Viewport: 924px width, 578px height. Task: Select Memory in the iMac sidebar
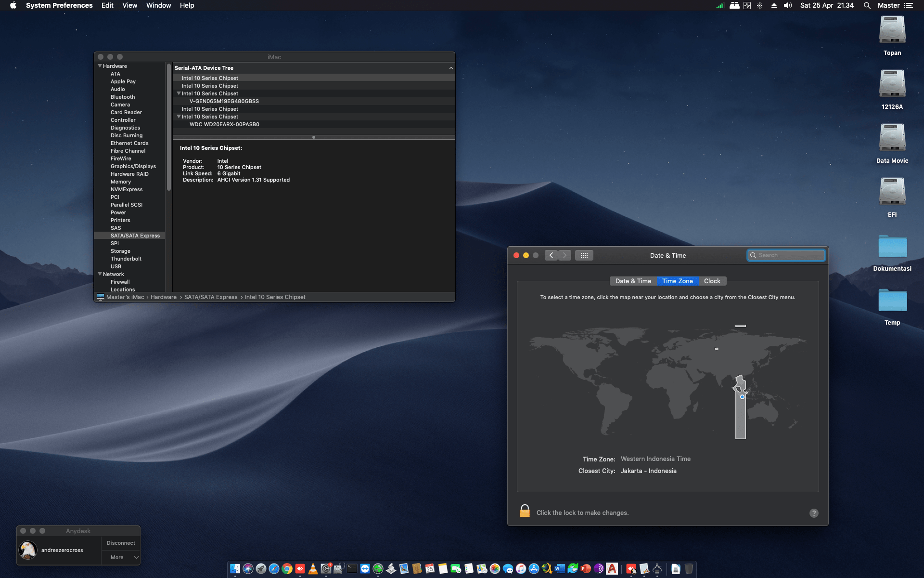(121, 182)
